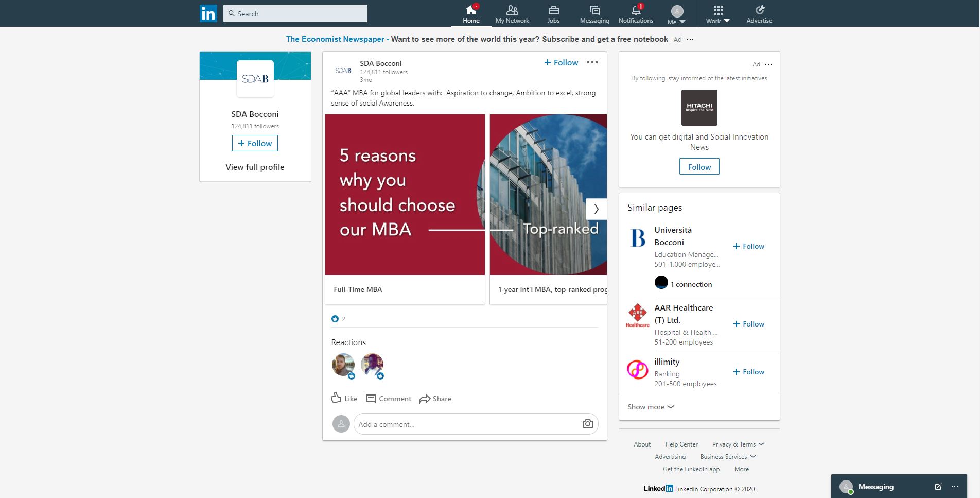Open the Help Center footer link
Viewport: 980px width, 498px height.
(x=681, y=444)
